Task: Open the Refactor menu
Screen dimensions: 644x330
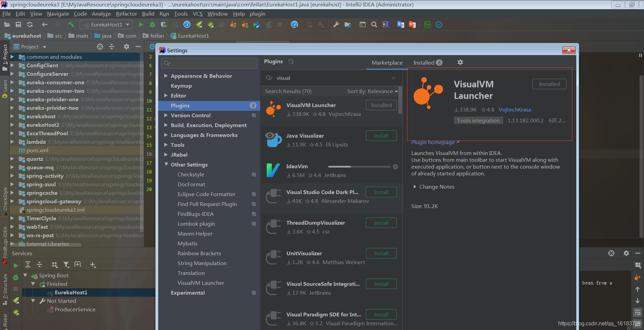Action: point(126,14)
